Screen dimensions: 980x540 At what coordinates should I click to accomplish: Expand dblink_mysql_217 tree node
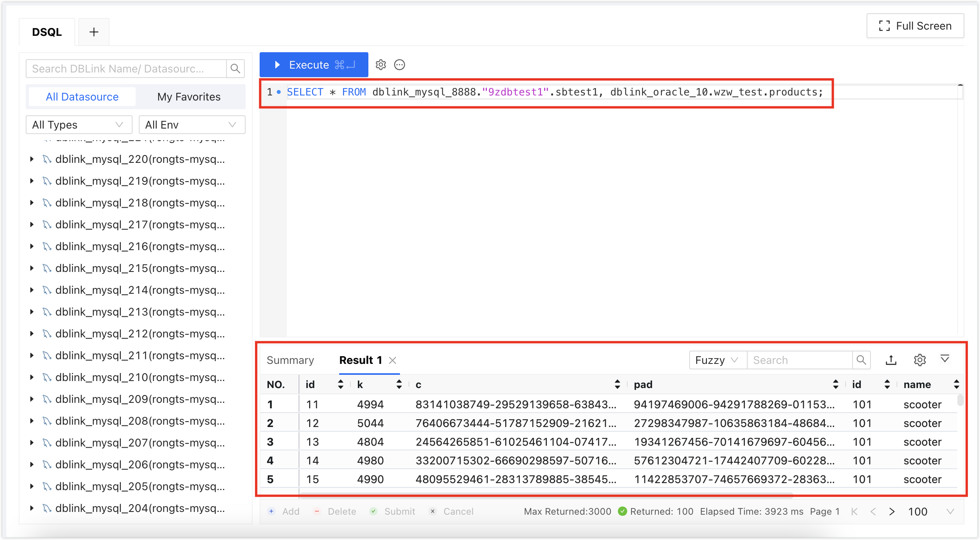point(32,224)
